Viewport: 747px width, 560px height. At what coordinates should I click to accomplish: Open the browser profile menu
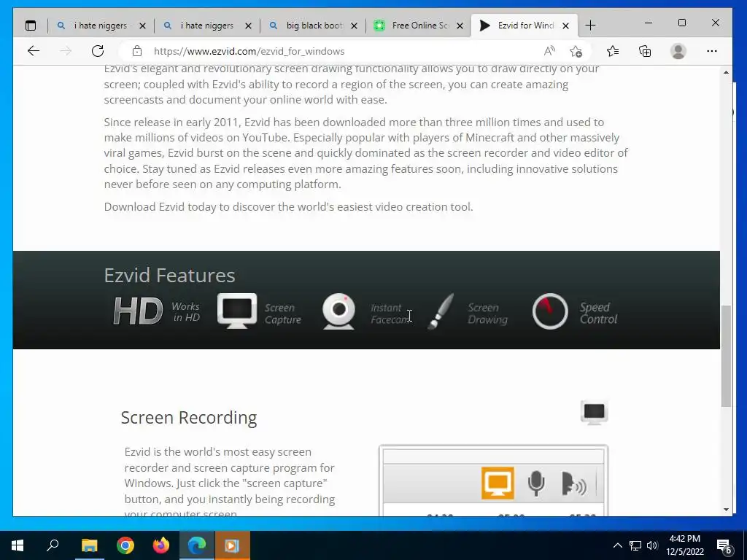(x=678, y=51)
